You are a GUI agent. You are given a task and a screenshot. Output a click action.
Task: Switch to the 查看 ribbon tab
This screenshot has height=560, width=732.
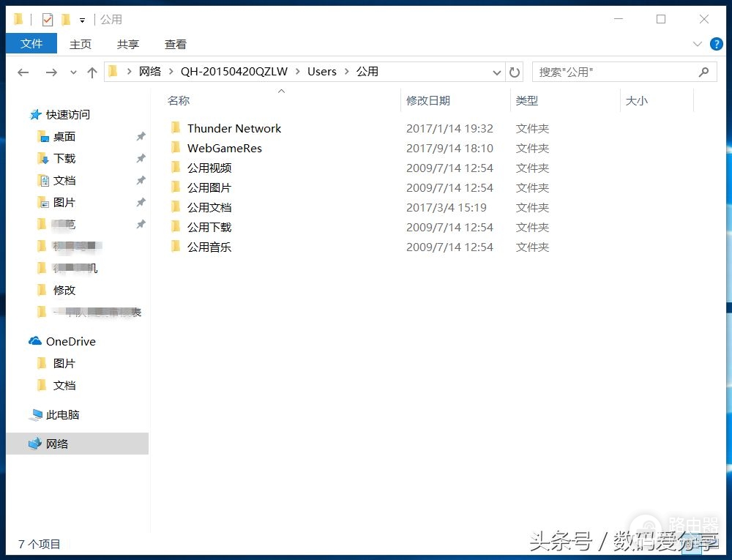175,44
